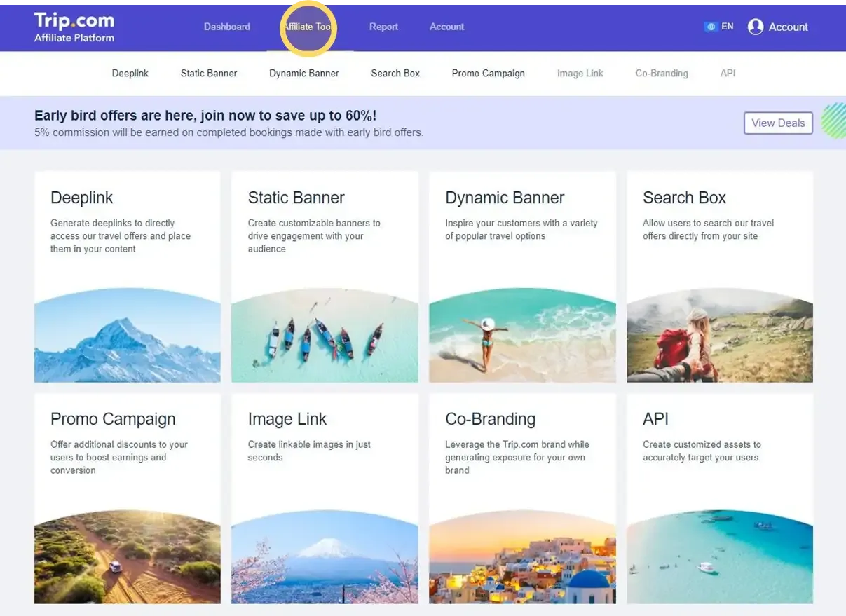
Task: Open the API tool card
Action: pyautogui.click(x=720, y=499)
